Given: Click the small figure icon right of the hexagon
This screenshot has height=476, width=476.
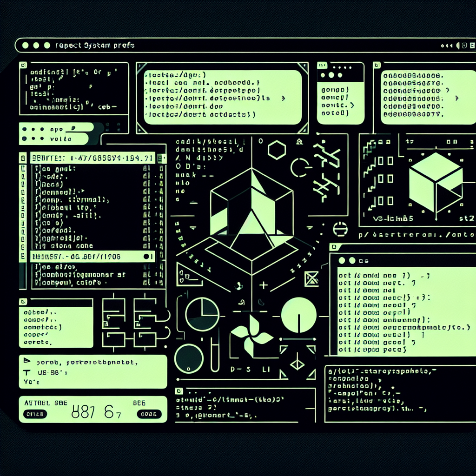Looking at the screenshot, I should click(299, 141).
